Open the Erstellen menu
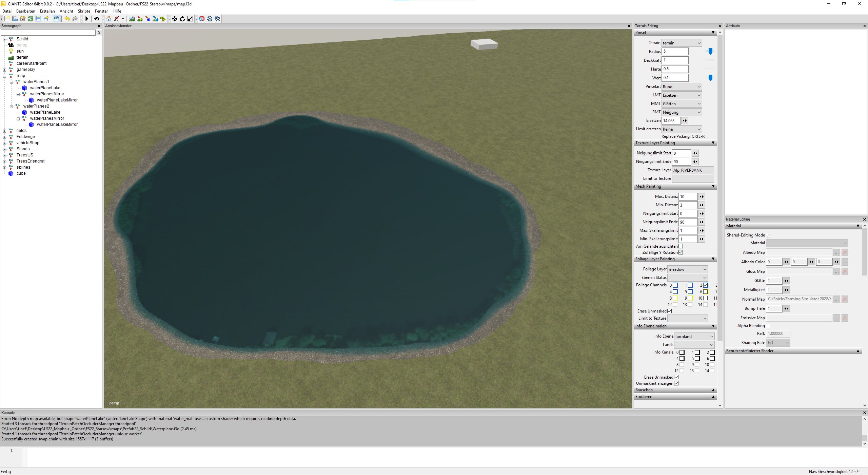The height and width of the screenshot is (475, 868). tap(47, 11)
